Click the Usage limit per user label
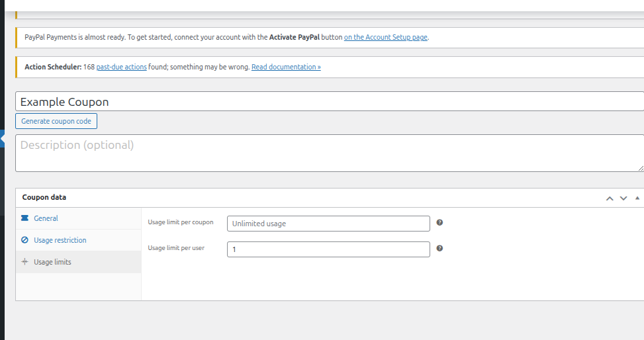 (176, 248)
